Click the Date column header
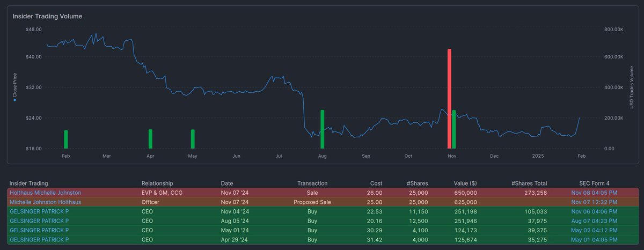The width and height of the screenshot is (644, 250). coord(227,183)
